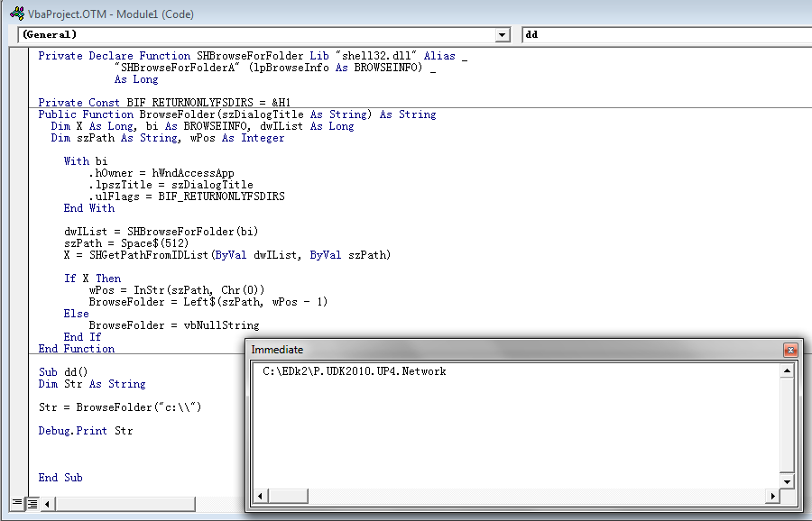
Task: Click the 'If X Then' line
Action: click(x=92, y=279)
